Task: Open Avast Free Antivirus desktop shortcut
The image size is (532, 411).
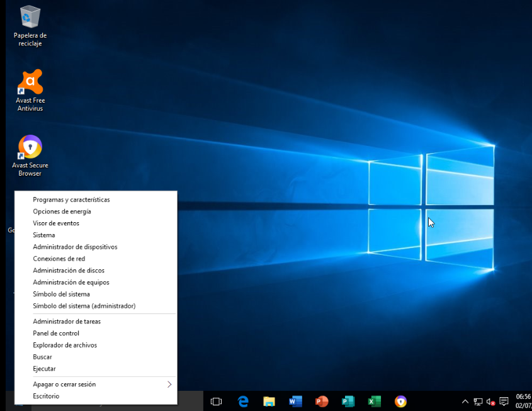Action: pyautogui.click(x=30, y=82)
